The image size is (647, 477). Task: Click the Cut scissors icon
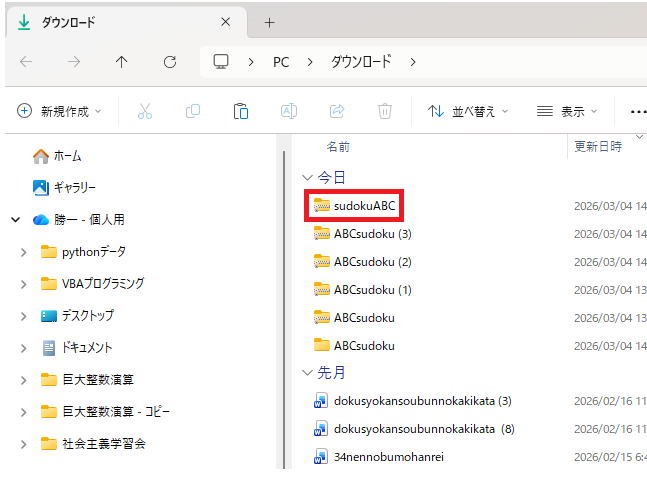click(145, 111)
